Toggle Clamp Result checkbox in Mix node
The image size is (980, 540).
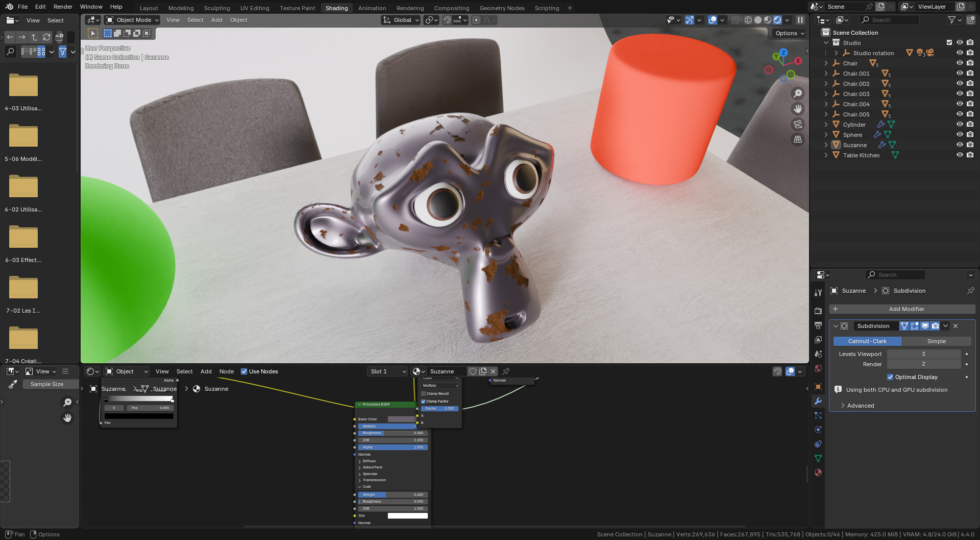pos(423,393)
